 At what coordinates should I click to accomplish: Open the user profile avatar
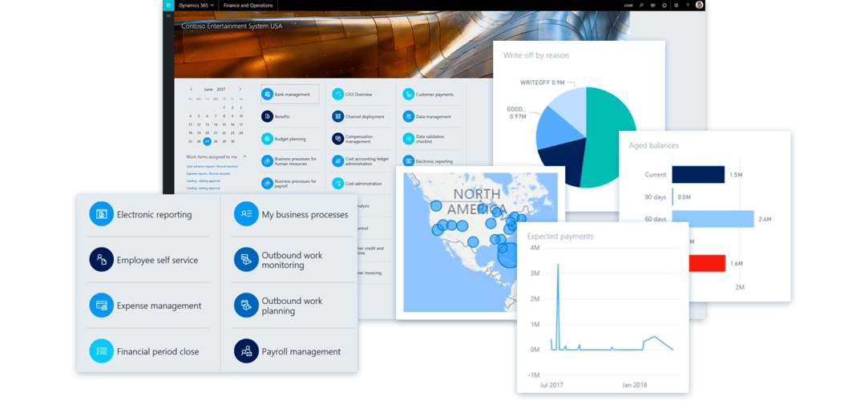(x=700, y=5)
